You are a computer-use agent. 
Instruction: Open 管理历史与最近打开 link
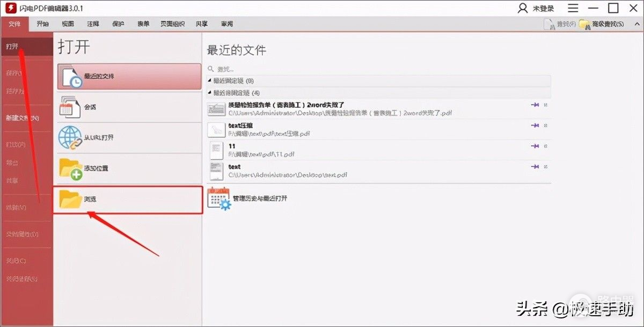(260, 198)
